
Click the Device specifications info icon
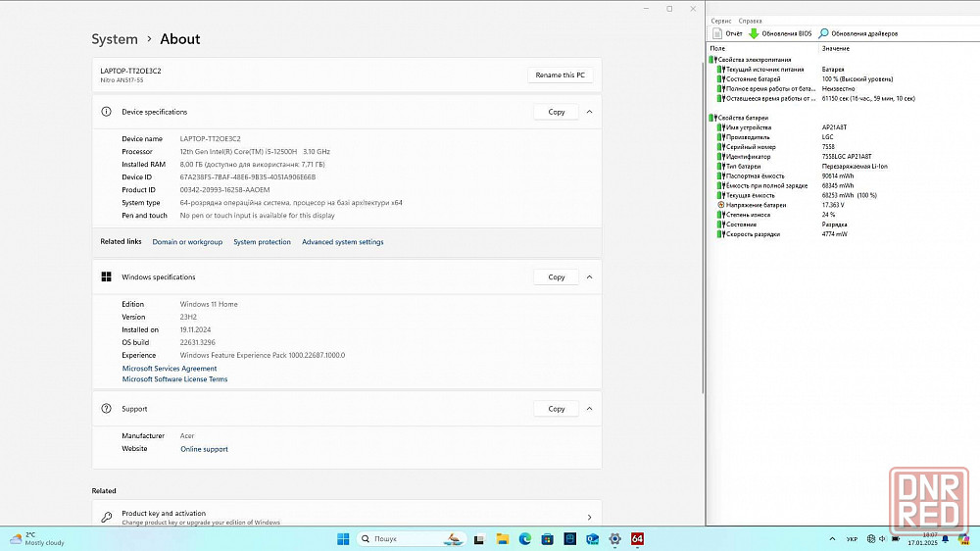(106, 112)
